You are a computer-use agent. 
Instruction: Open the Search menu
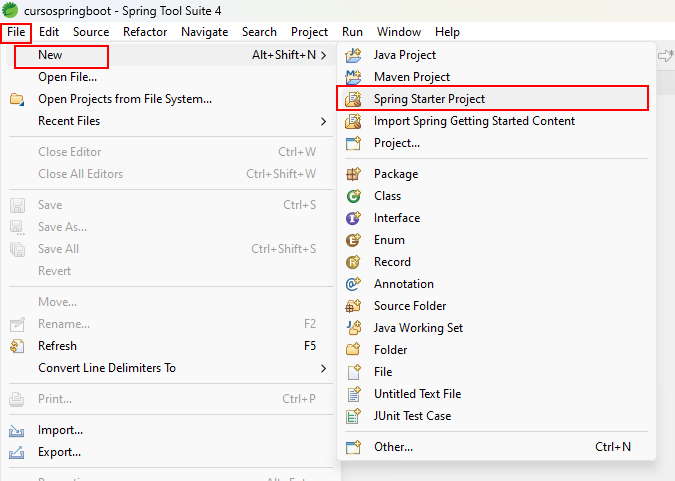(259, 32)
